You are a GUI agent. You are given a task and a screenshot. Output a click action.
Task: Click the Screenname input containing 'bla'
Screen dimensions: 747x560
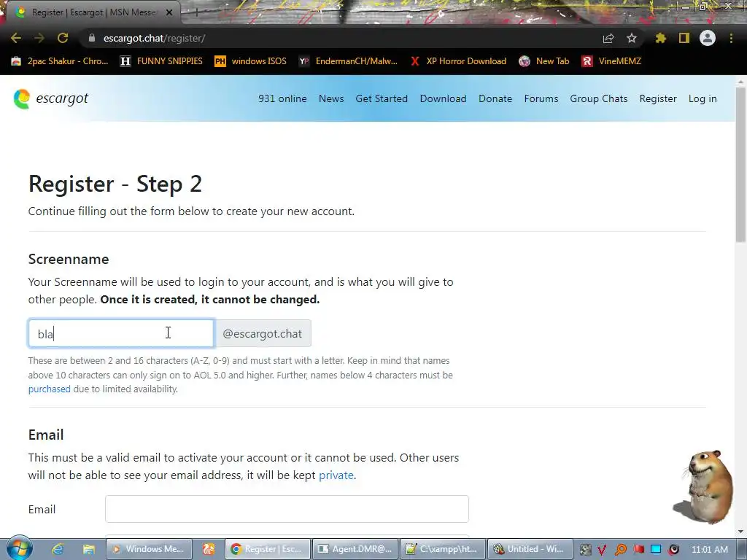click(x=121, y=333)
